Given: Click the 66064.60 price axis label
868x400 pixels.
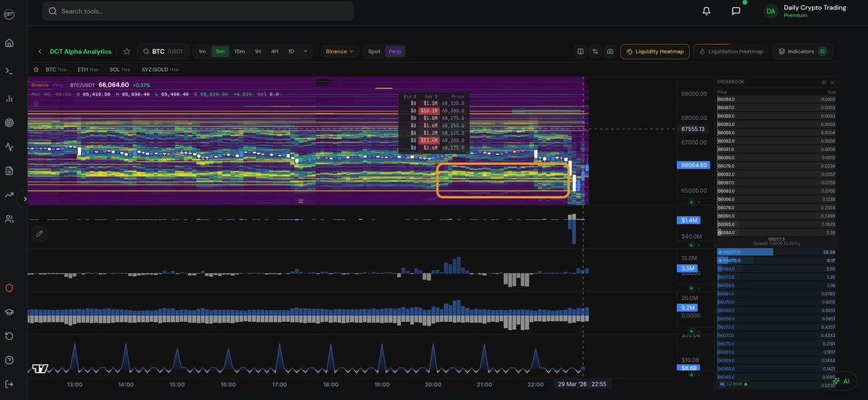Looking at the screenshot, I should [x=694, y=165].
